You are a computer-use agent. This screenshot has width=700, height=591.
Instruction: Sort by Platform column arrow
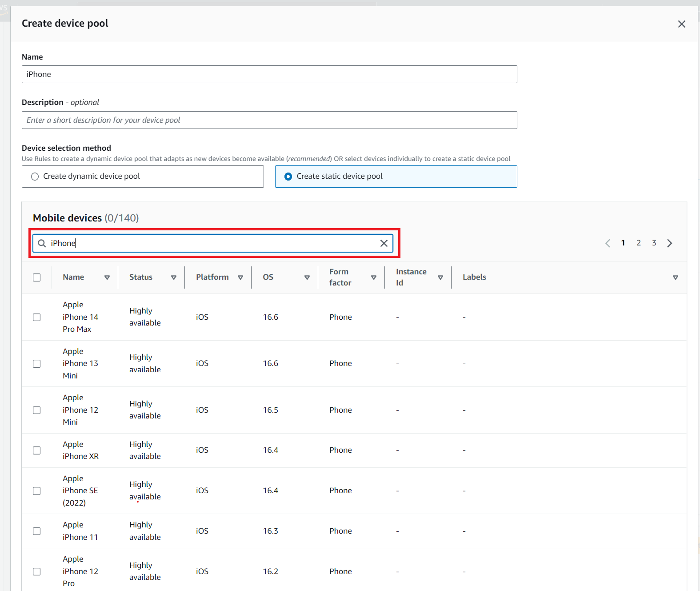click(x=240, y=277)
